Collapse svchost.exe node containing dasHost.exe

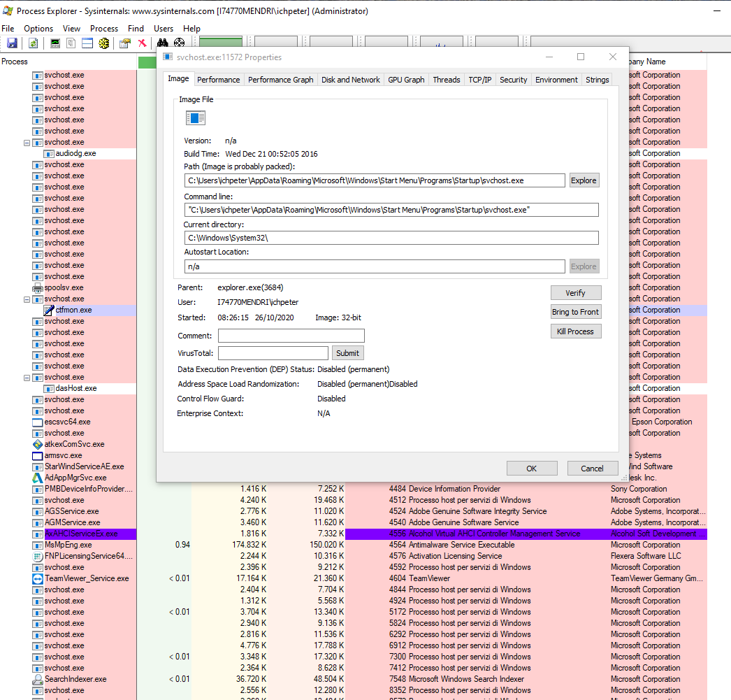[x=27, y=378]
